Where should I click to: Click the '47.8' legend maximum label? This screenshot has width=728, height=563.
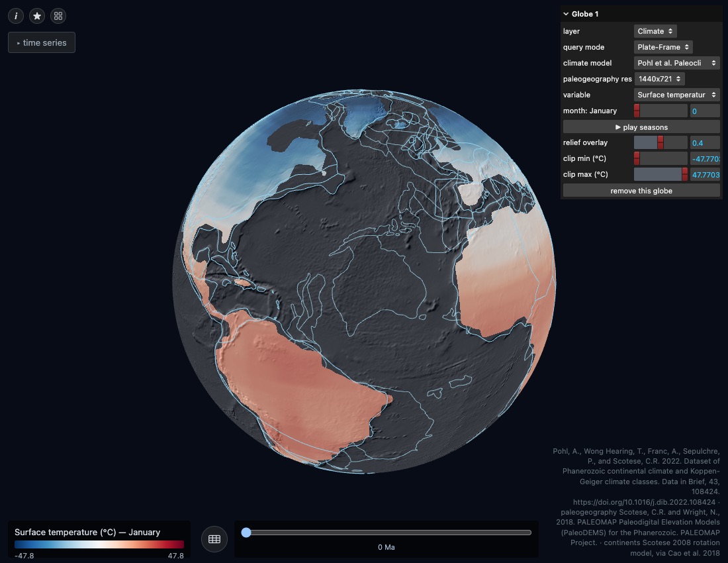(175, 556)
